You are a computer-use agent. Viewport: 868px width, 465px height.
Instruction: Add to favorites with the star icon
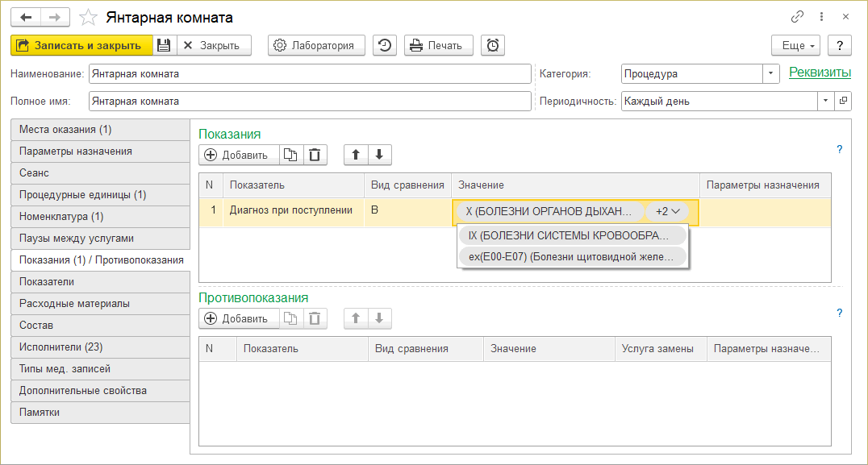90,17
